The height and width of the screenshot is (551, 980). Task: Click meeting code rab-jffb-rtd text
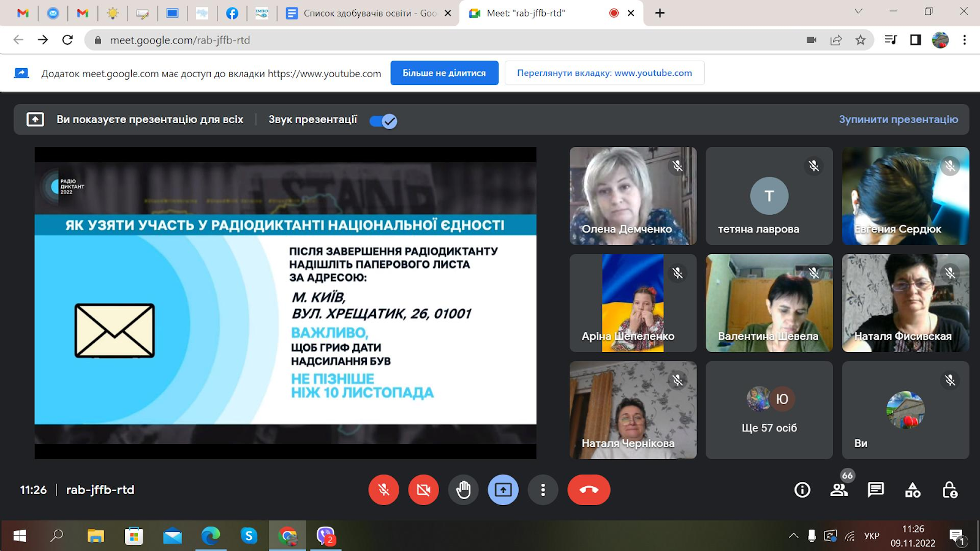click(100, 490)
